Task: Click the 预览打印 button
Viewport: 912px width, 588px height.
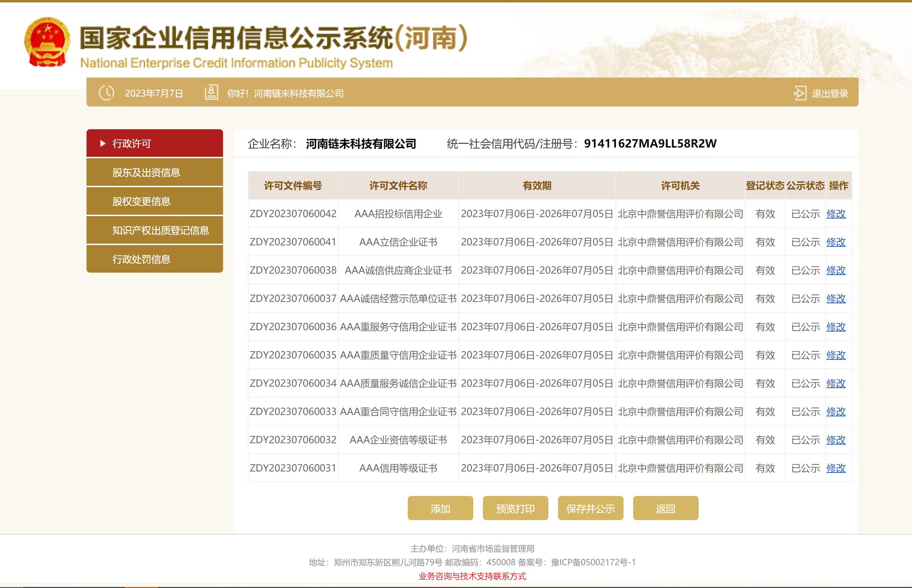Action: (x=515, y=508)
